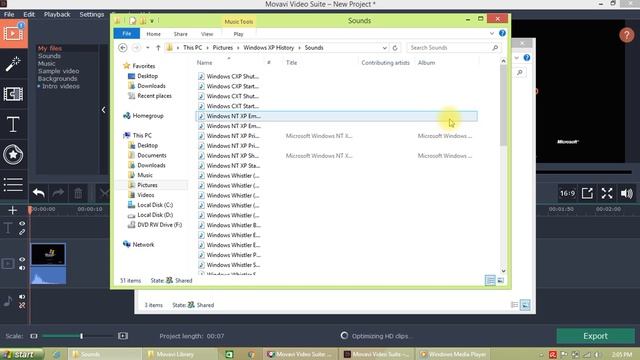Undo the last action in Movavi
This screenshot has height=360, width=640.
pos(39,193)
